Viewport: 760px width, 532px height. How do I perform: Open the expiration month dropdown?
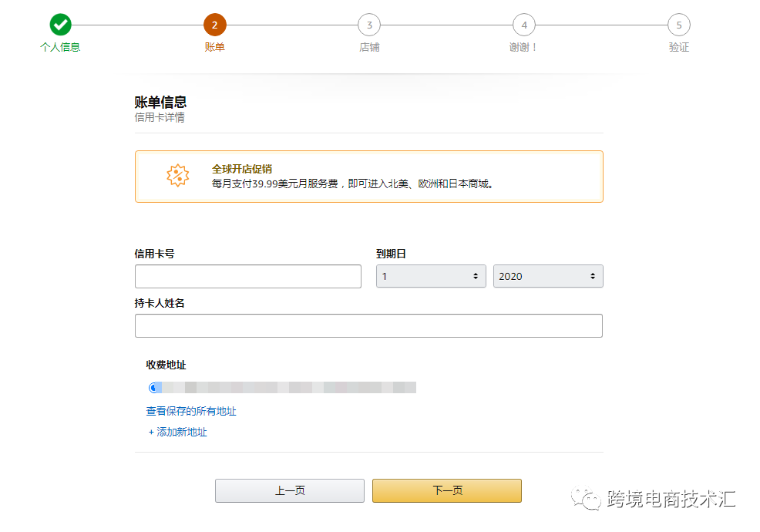(x=431, y=276)
